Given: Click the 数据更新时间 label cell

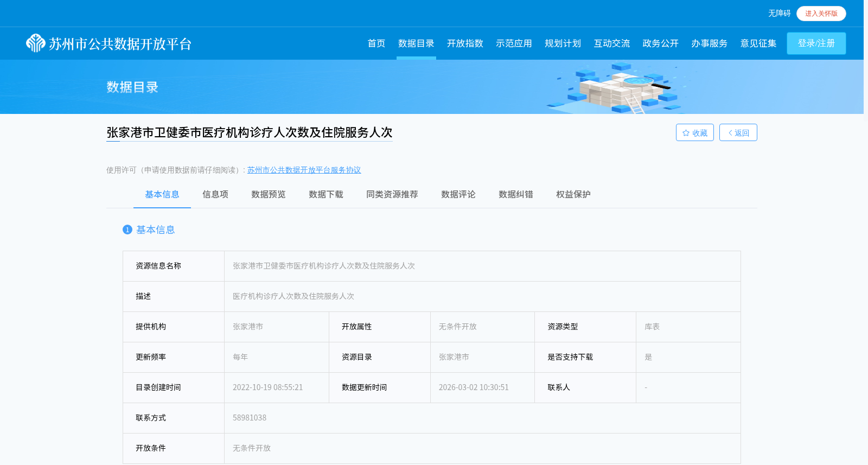Looking at the screenshot, I should (x=380, y=387).
